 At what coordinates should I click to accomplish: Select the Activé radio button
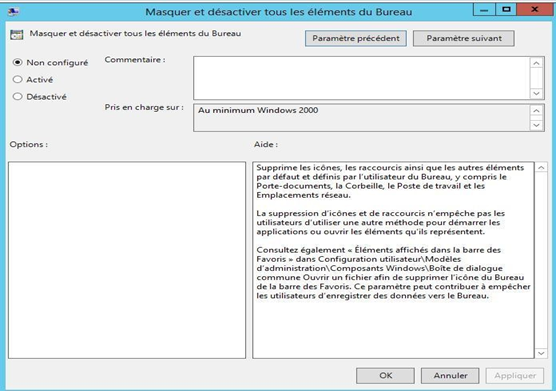point(17,79)
